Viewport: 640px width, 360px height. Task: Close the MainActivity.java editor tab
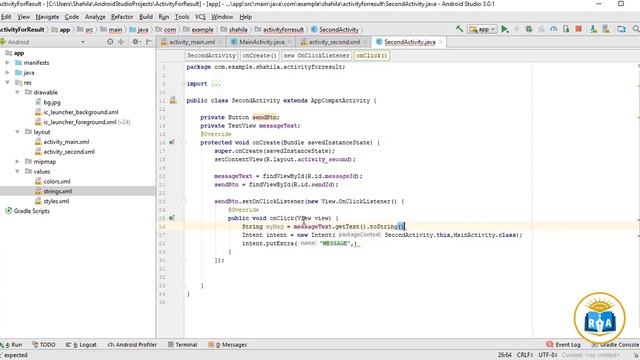[x=289, y=42]
